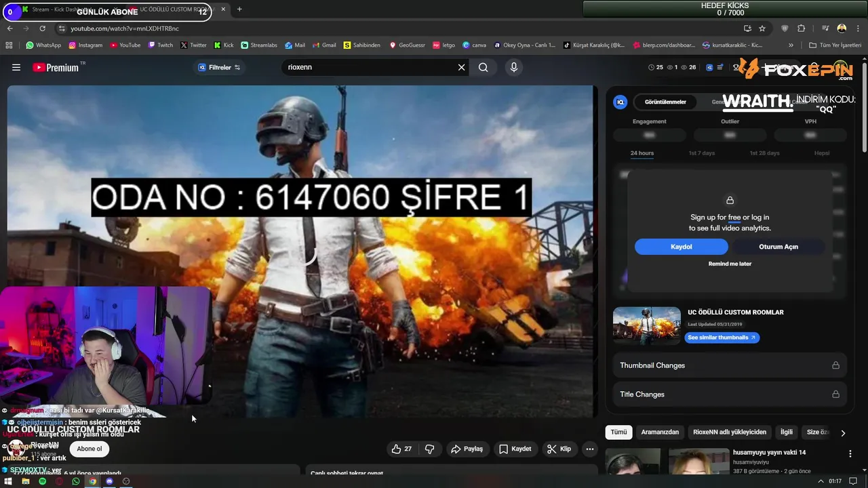The width and height of the screenshot is (868, 488).
Task: Select the Tümü filter chip
Action: point(618,432)
